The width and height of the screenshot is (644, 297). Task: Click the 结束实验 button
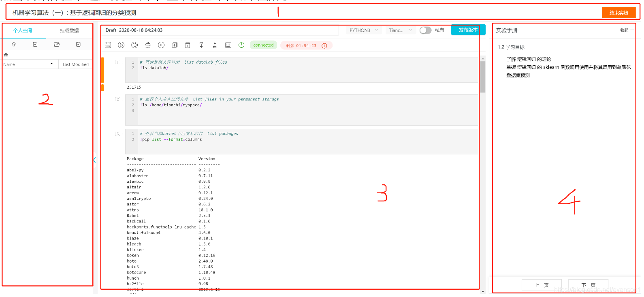point(619,13)
